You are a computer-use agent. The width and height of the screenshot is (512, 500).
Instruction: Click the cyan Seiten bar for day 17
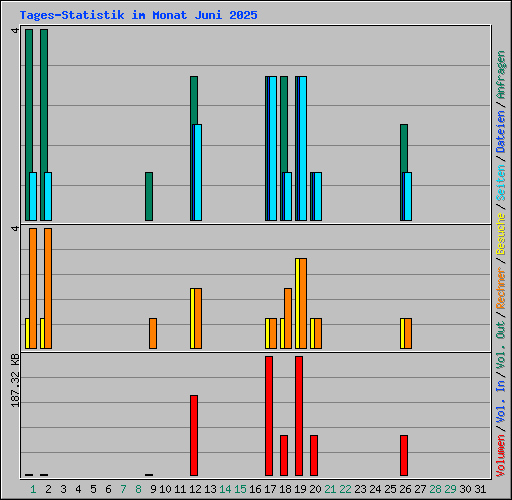tap(273, 148)
